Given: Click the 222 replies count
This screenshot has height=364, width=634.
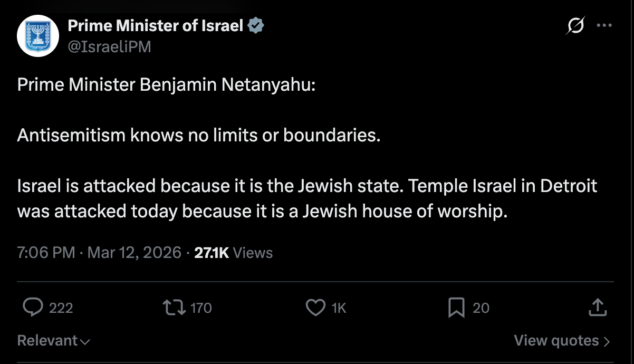Looking at the screenshot, I should [x=61, y=308].
